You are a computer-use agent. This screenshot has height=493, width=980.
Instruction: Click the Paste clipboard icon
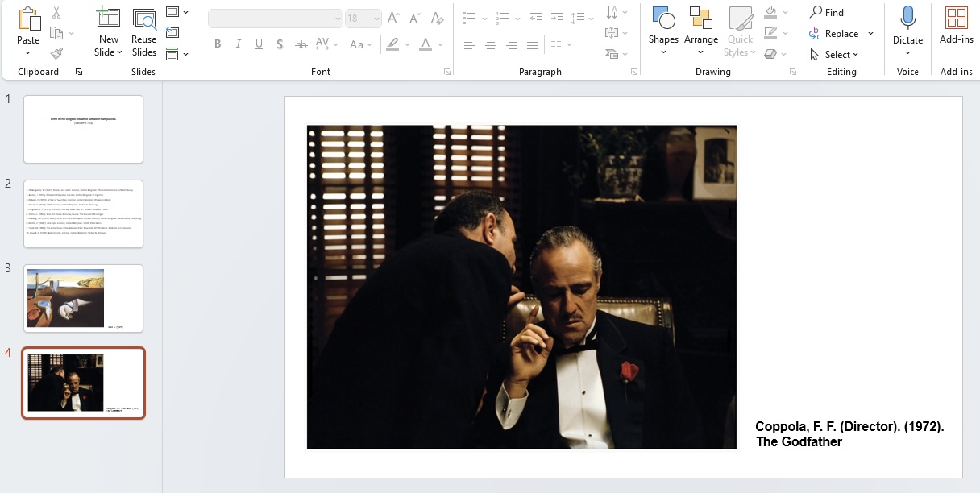tap(28, 19)
